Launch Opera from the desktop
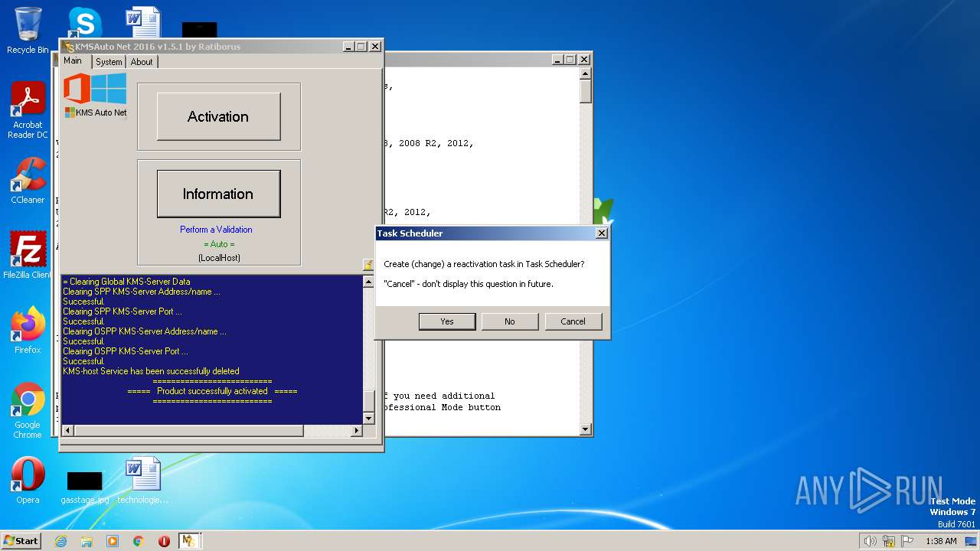The width and height of the screenshot is (980, 551). (x=28, y=480)
